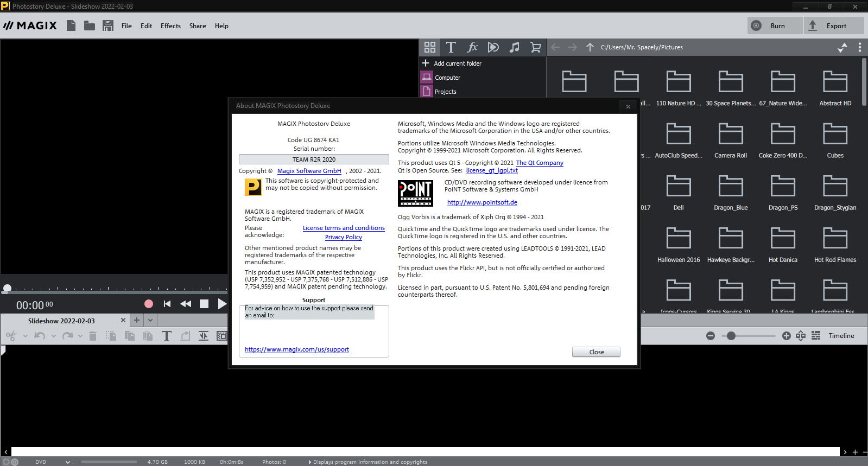Click the Undo arrow icon
The width and height of the screenshot is (868, 466).
pos(40,336)
